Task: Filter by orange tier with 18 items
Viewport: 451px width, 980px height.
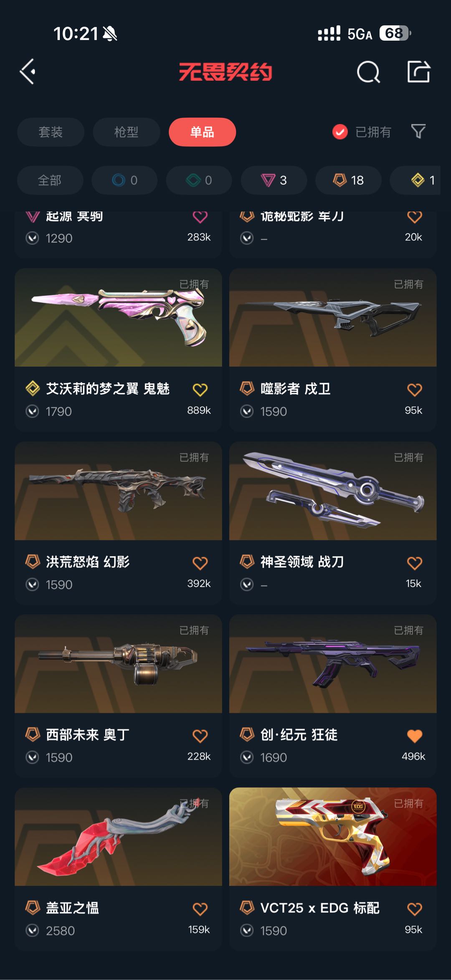Action: click(348, 180)
